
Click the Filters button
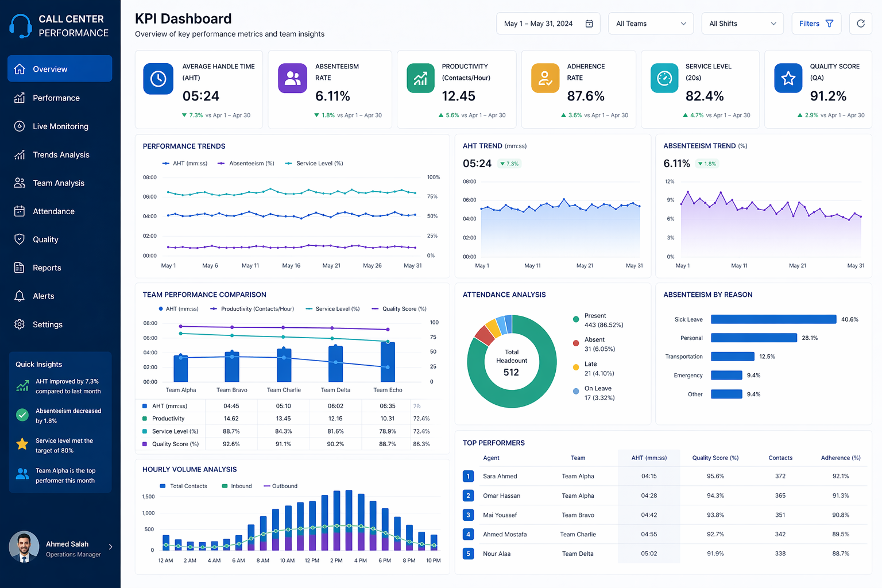816,23
